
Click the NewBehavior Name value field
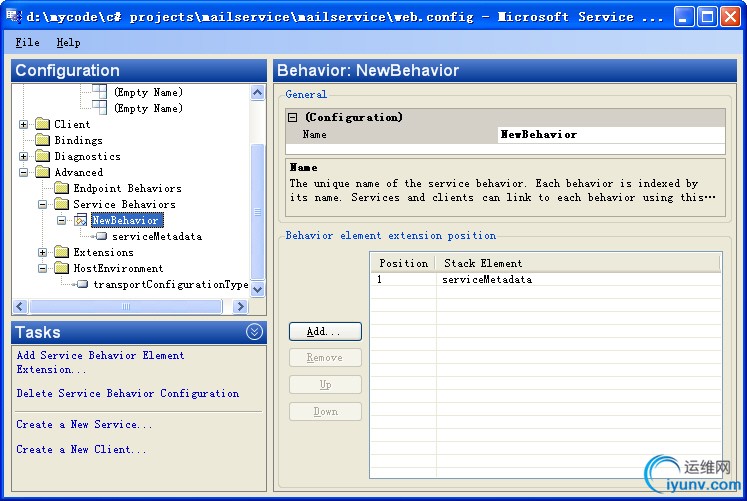611,135
